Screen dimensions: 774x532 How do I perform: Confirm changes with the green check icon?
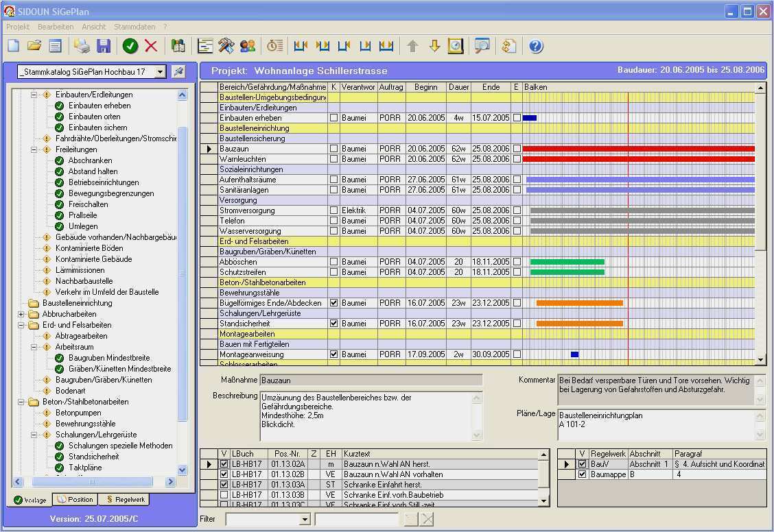pos(131,45)
